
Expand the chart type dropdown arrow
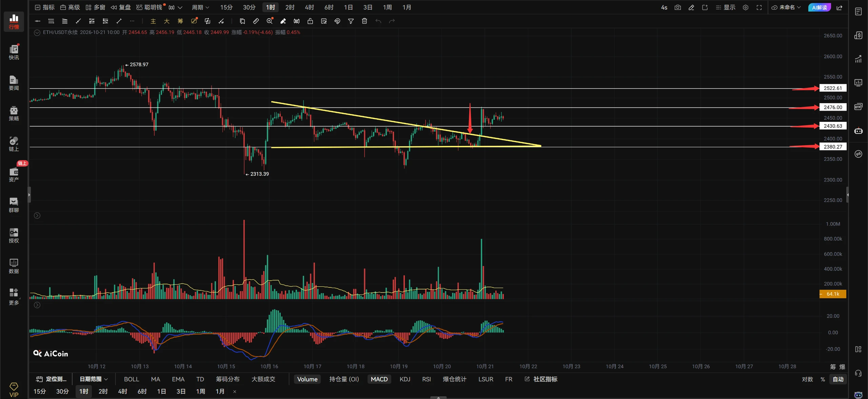point(180,7)
